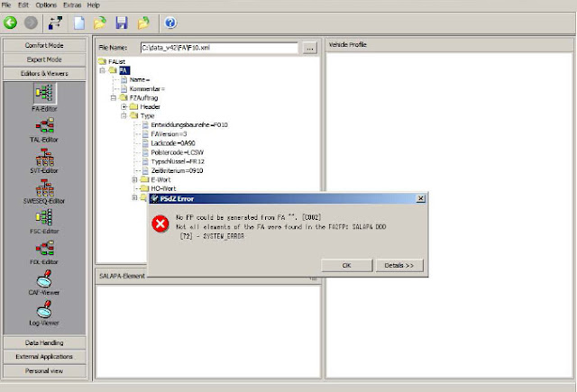
Task: Open the TAL-Editor icon
Action: 44,125
